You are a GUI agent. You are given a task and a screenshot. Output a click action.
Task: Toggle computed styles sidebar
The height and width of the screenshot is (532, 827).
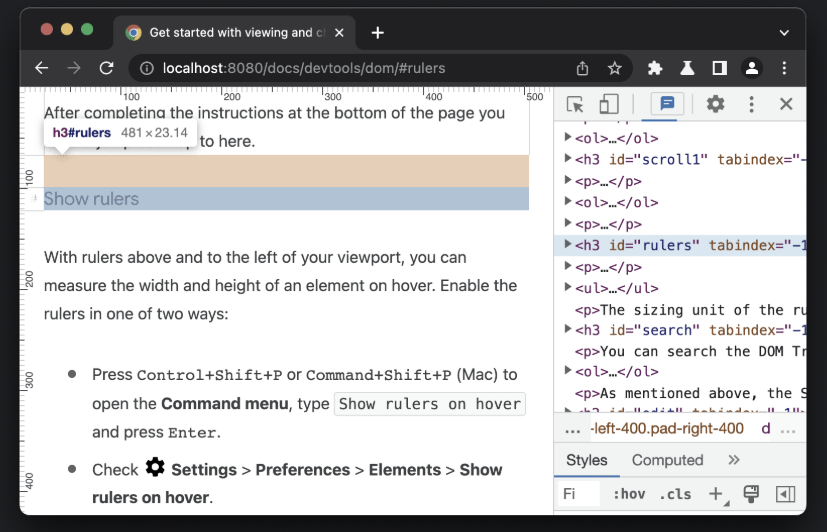785,494
